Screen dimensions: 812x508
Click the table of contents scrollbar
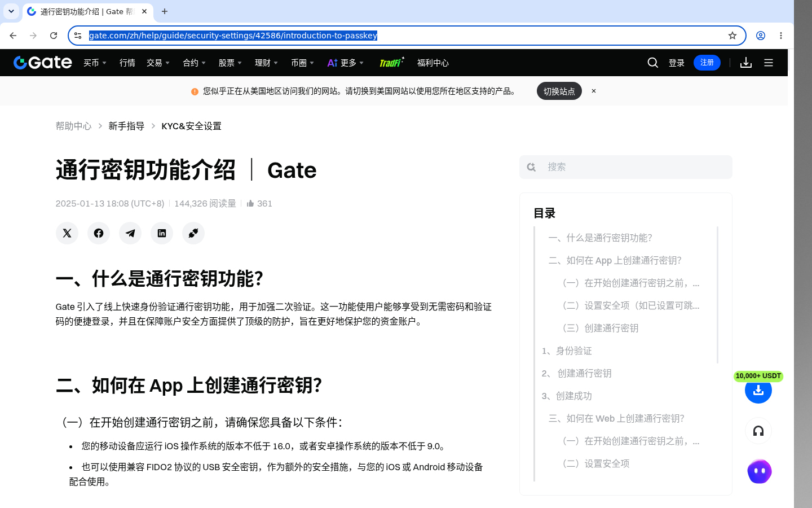click(x=717, y=295)
